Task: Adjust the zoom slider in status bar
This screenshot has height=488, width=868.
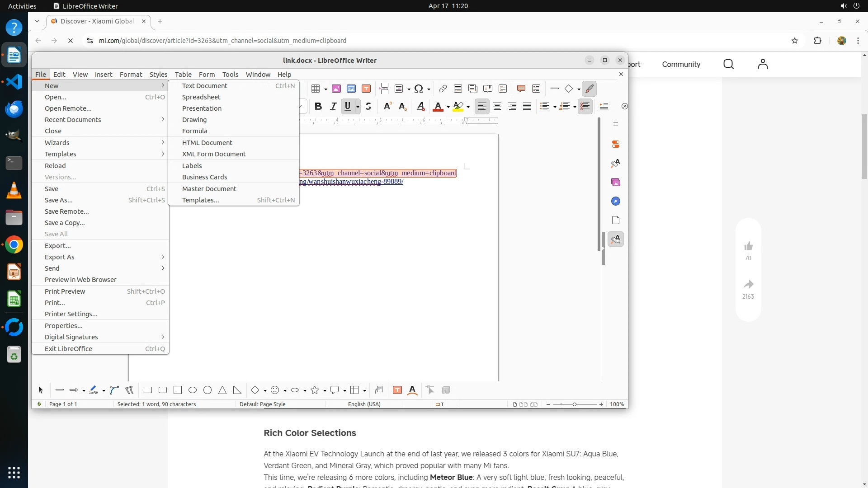Action: tap(574, 404)
